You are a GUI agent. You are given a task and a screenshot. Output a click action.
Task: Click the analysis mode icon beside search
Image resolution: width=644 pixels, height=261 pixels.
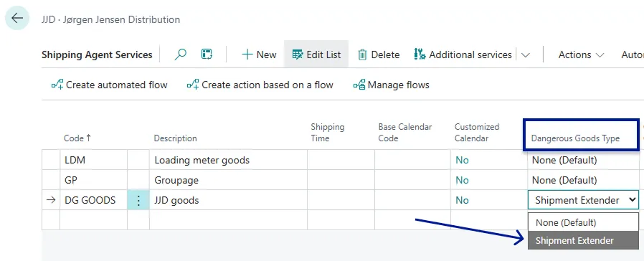(x=206, y=54)
